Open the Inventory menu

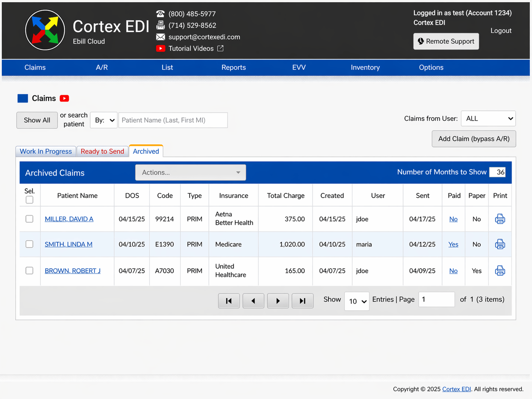pos(365,68)
